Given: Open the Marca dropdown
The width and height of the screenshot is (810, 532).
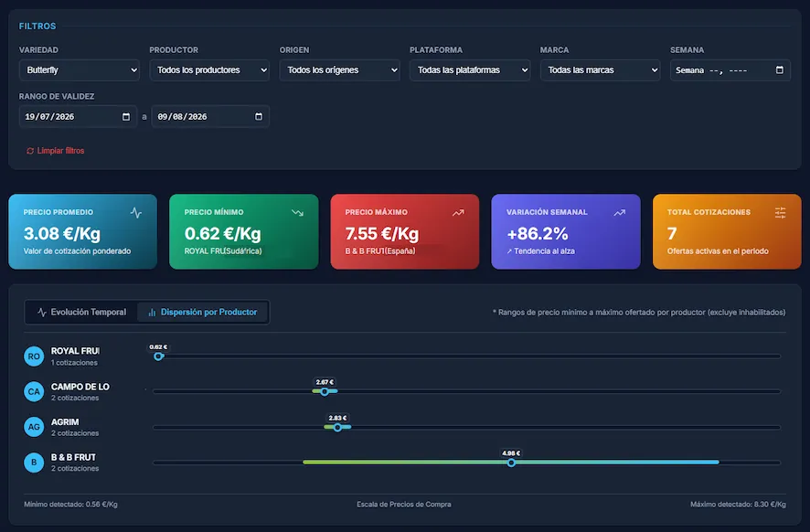Looking at the screenshot, I should (601, 70).
